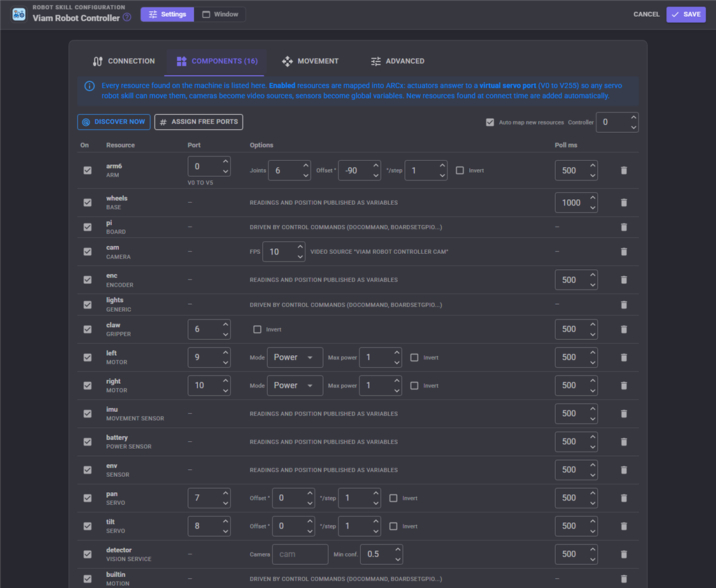Click the help icon beside Viam Robot Controller
The width and height of the screenshot is (716, 588).
[x=127, y=17]
